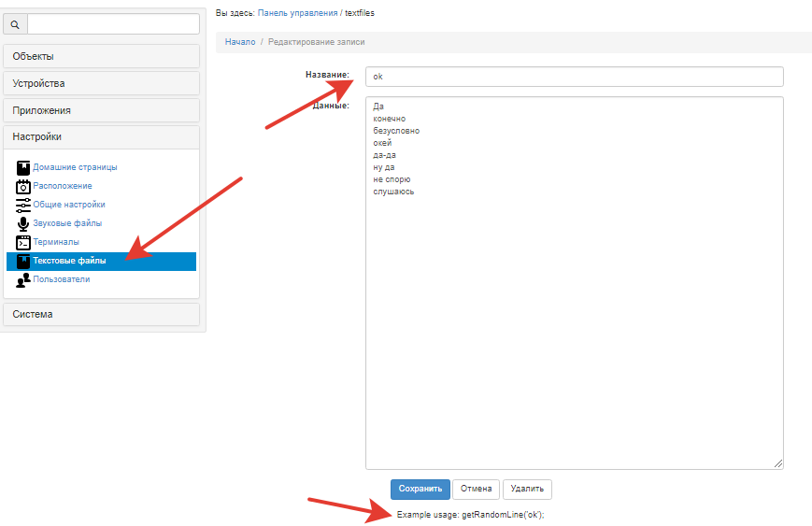Click the Пользователи users icon
Image resolution: width=812 pixels, height=526 pixels.
coord(22,279)
